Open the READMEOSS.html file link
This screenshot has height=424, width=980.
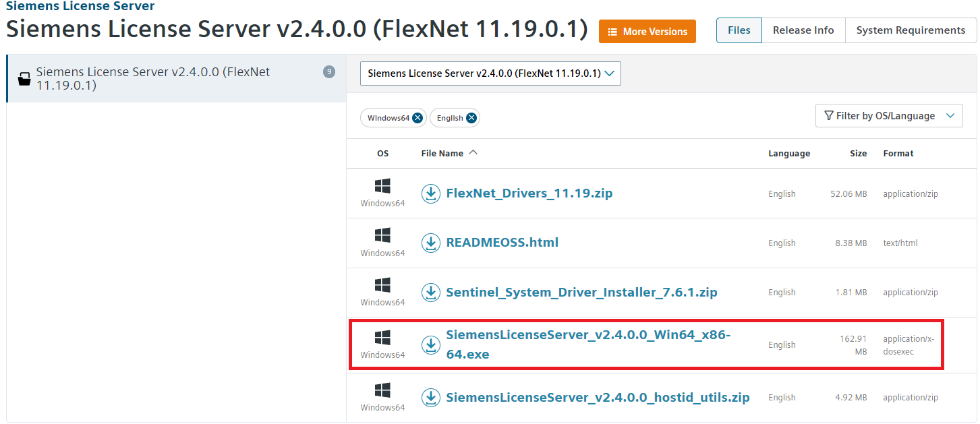coord(502,243)
